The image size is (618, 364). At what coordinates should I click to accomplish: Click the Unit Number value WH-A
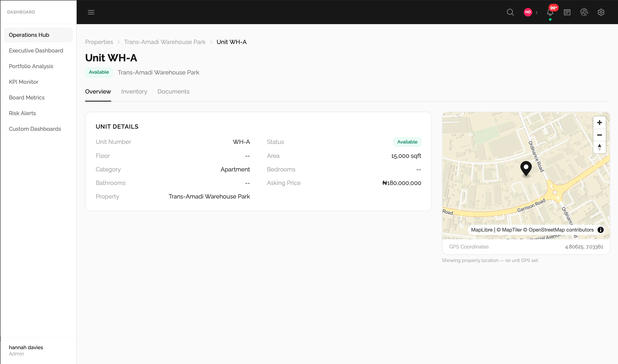(241, 142)
